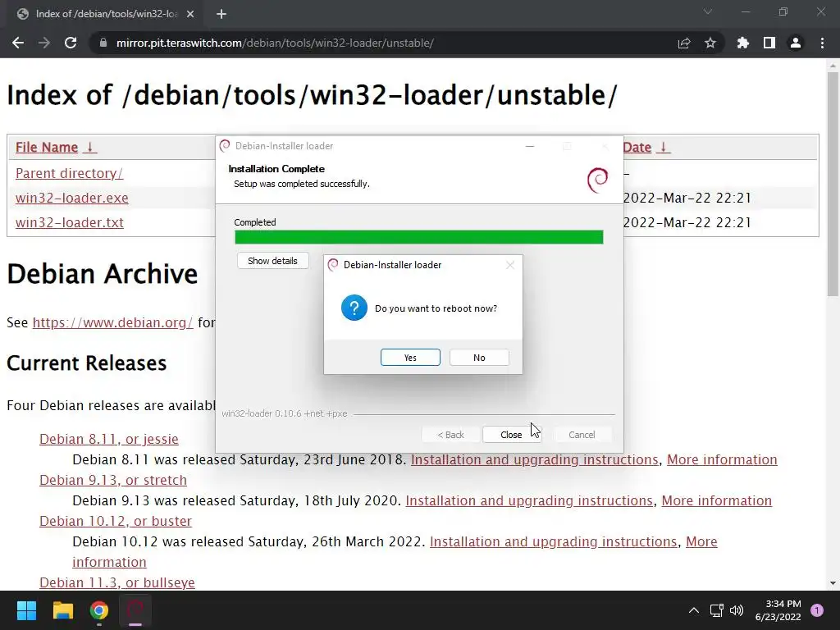
Task: Open Debian 9.13, or stretch link
Action: pyautogui.click(x=113, y=480)
